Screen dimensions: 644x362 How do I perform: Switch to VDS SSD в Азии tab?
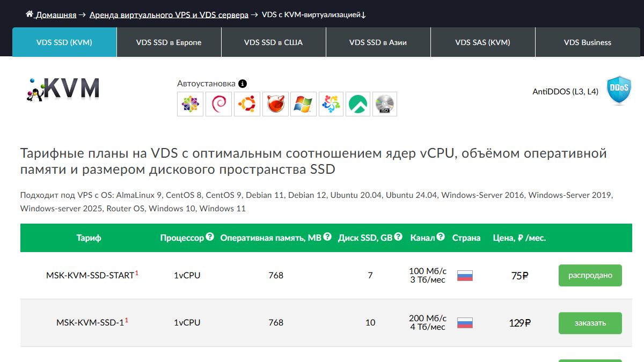378,42
